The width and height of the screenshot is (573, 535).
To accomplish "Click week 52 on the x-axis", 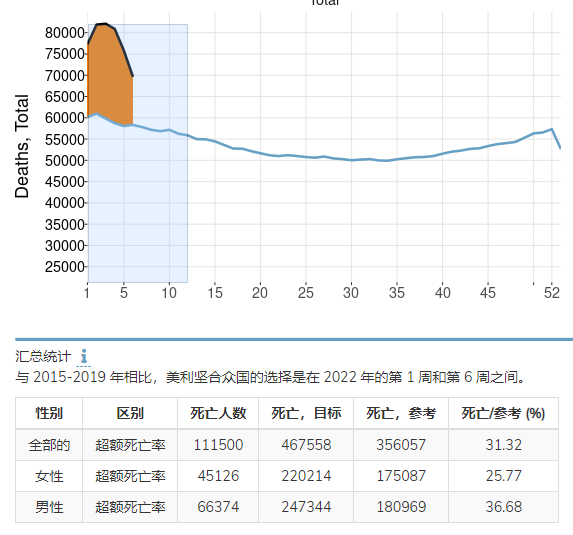I will (552, 293).
